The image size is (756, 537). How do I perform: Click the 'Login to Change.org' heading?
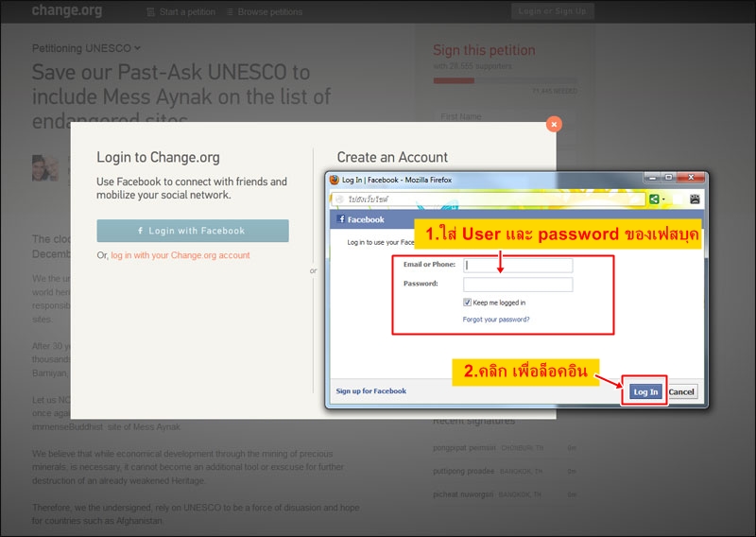click(158, 157)
